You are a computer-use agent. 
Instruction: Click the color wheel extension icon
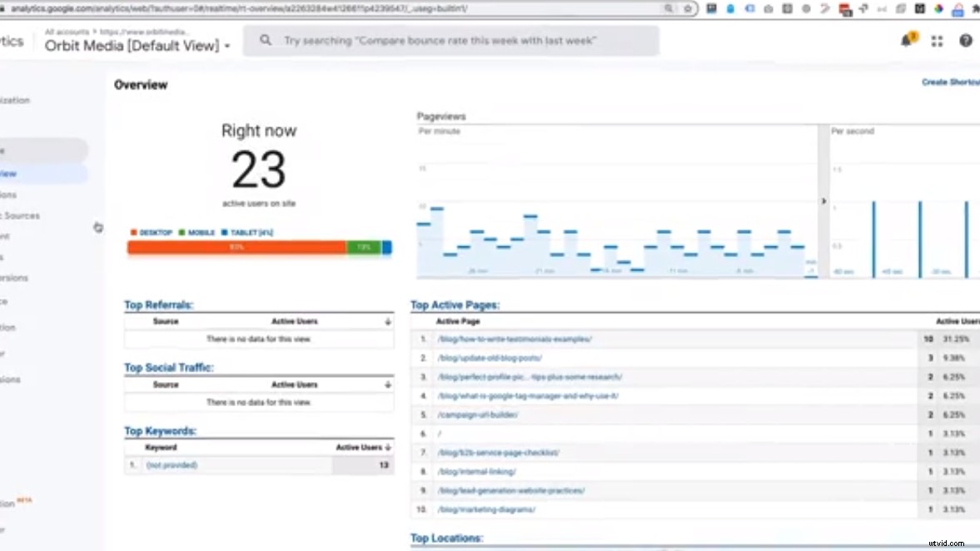tap(937, 8)
